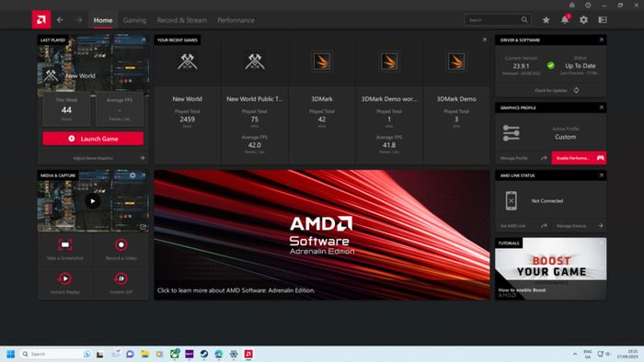Click the 2459 played total value
This screenshot has width=644, height=362.
click(188, 119)
